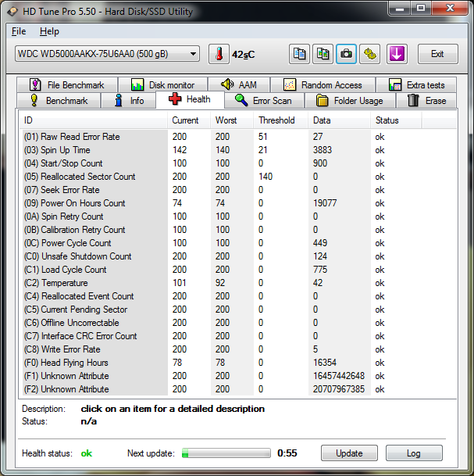Go to the Random Access tab
Screen dimensions: 474x476
323,84
